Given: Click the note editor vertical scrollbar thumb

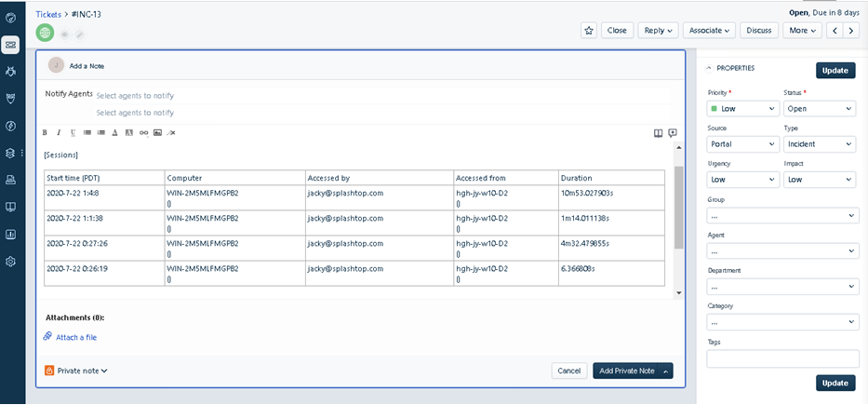Looking at the screenshot, I should [679, 207].
